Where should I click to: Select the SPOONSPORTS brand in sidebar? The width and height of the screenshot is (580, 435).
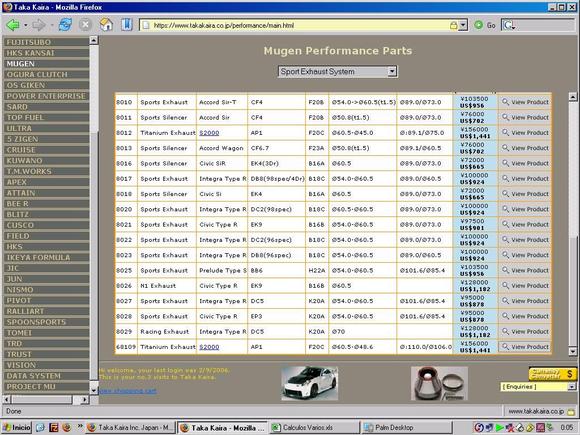point(46,322)
